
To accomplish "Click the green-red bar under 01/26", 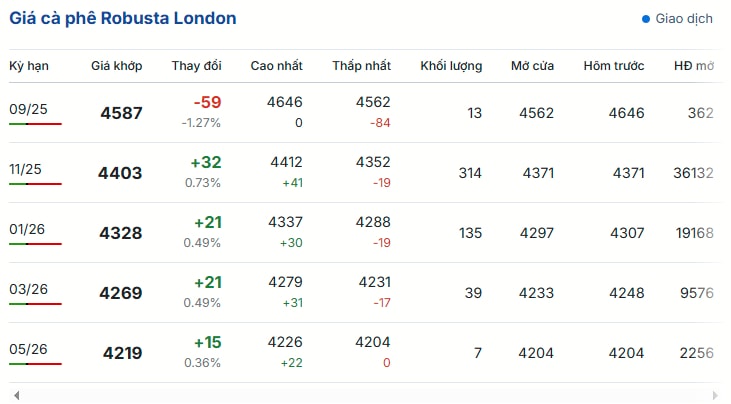I will [x=35, y=244].
